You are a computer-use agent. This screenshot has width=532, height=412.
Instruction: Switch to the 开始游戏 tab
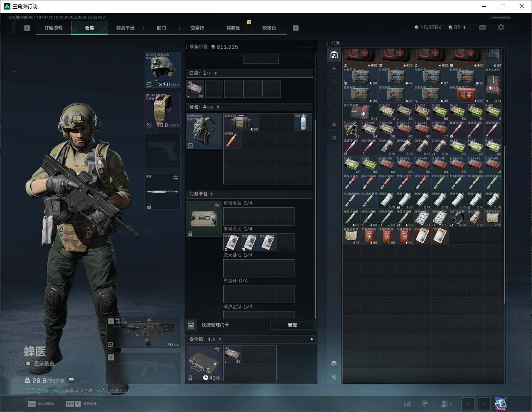pos(54,28)
